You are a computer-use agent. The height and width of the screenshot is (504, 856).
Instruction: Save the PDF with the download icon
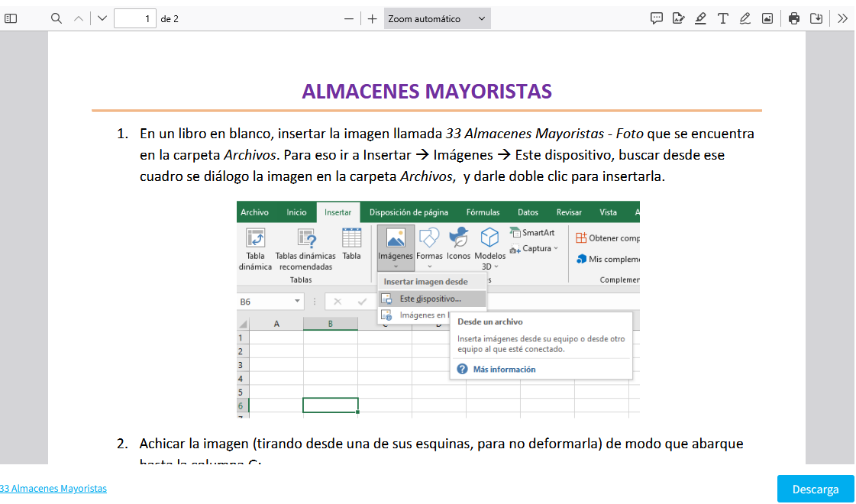coord(816,18)
